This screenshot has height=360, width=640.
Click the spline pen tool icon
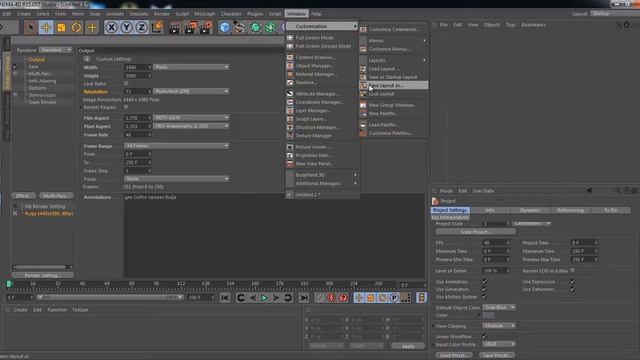tap(240, 27)
